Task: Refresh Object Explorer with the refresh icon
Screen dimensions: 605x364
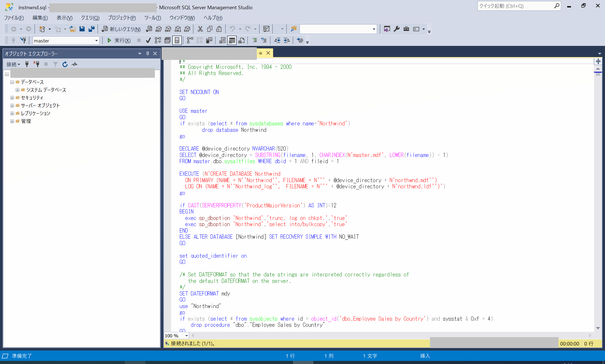Action: coord(65,64)
